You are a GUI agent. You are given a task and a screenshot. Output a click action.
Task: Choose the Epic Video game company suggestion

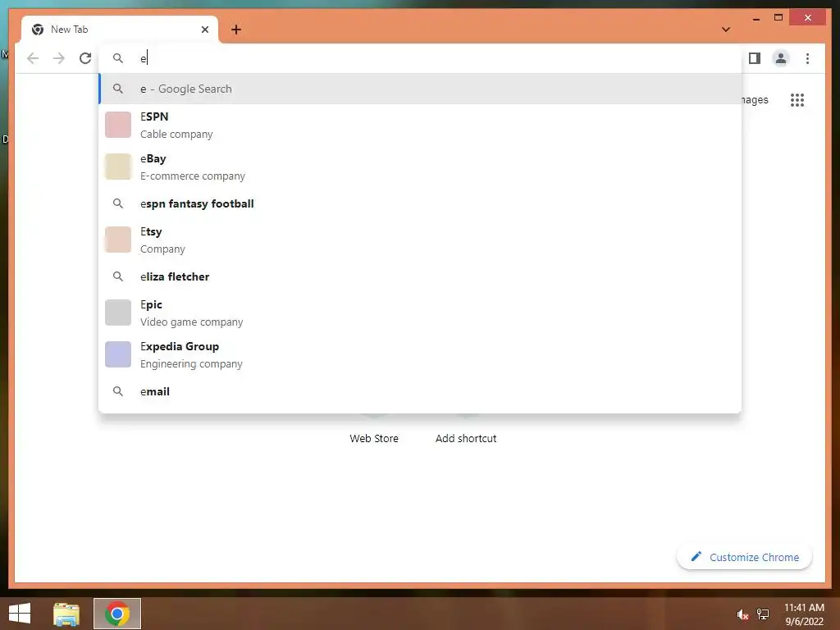tap(420, 313)
